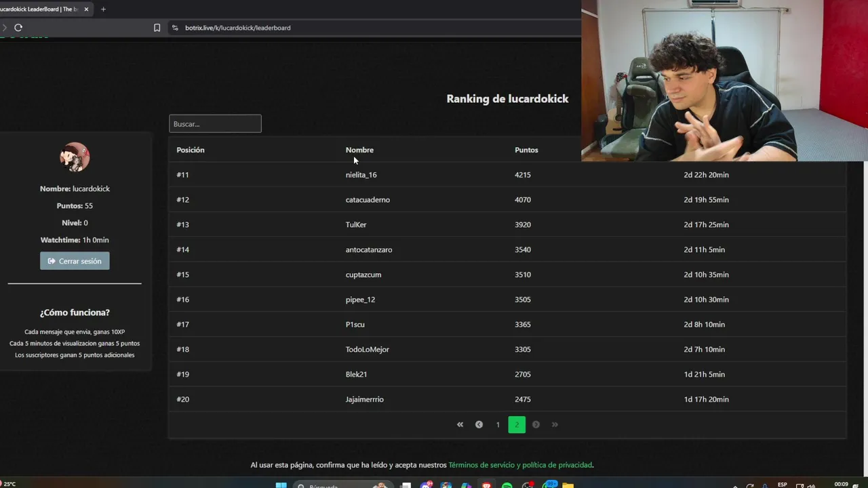
Task: Select user antocatanzaro in ranking
Action: (x=369, y=250)
